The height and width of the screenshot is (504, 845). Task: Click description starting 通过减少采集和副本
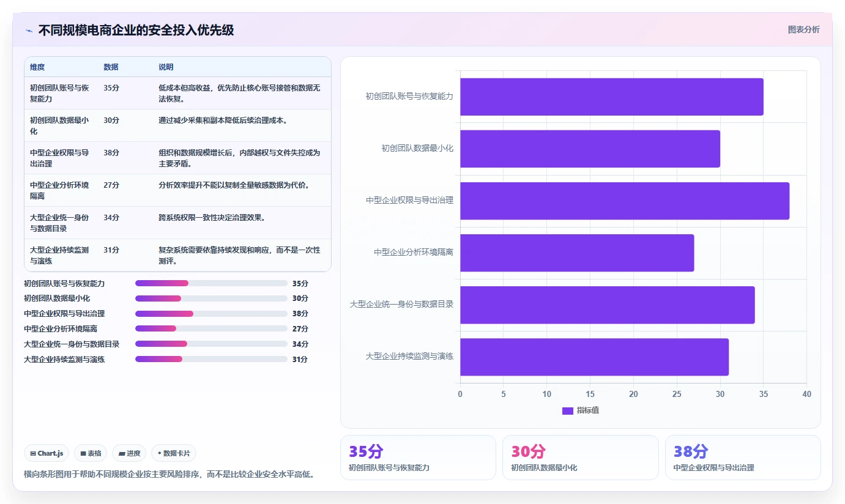223,120
